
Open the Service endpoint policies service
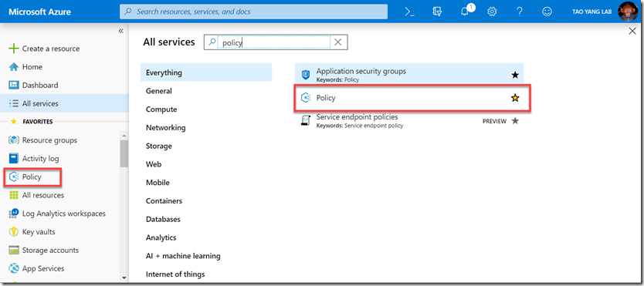409,121
